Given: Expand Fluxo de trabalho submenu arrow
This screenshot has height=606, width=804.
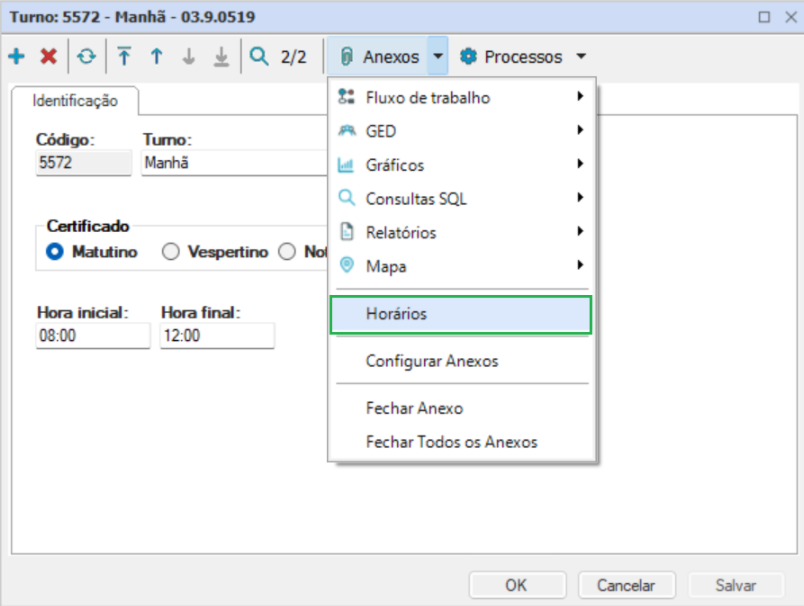Looking at the screenshot, I should click(580, 96).
